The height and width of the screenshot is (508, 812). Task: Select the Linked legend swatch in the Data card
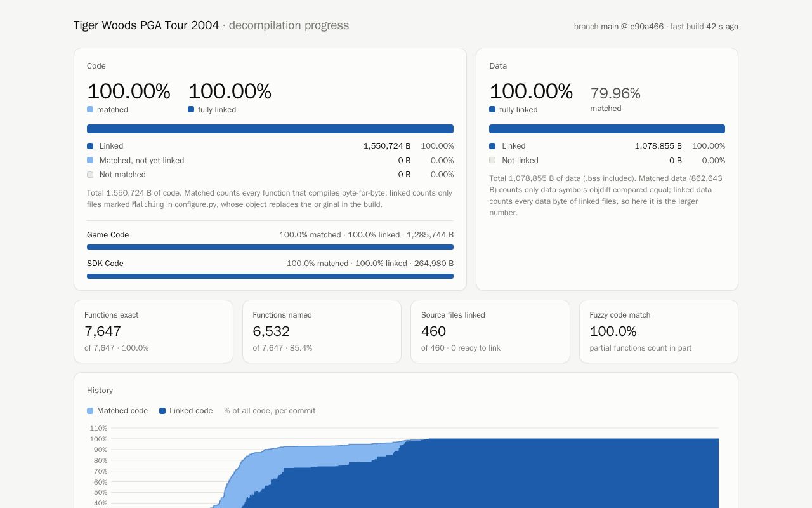492,146
